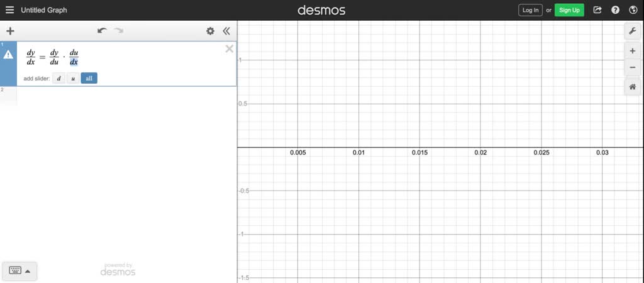Undo the last action

point(102,31)
